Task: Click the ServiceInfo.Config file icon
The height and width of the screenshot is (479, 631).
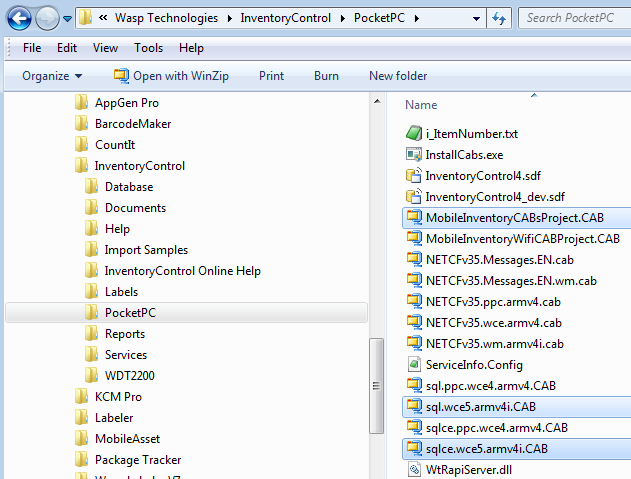Action: (414, 364)
